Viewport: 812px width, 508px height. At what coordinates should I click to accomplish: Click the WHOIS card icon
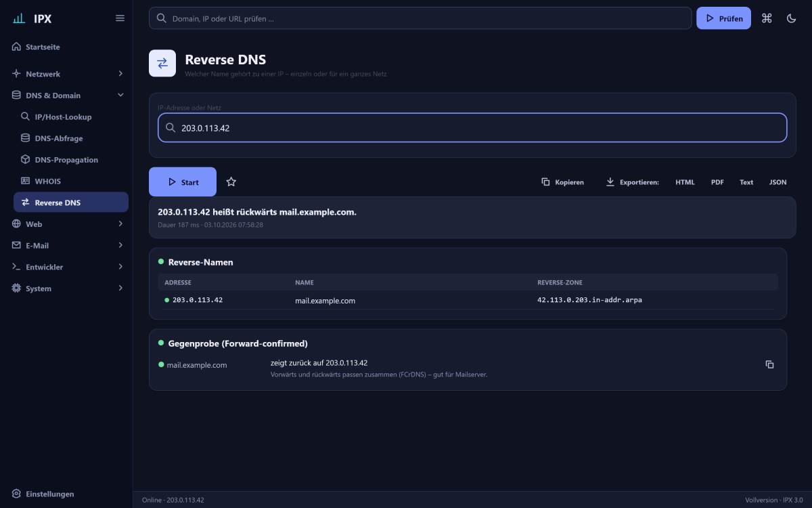pos(26,181)
